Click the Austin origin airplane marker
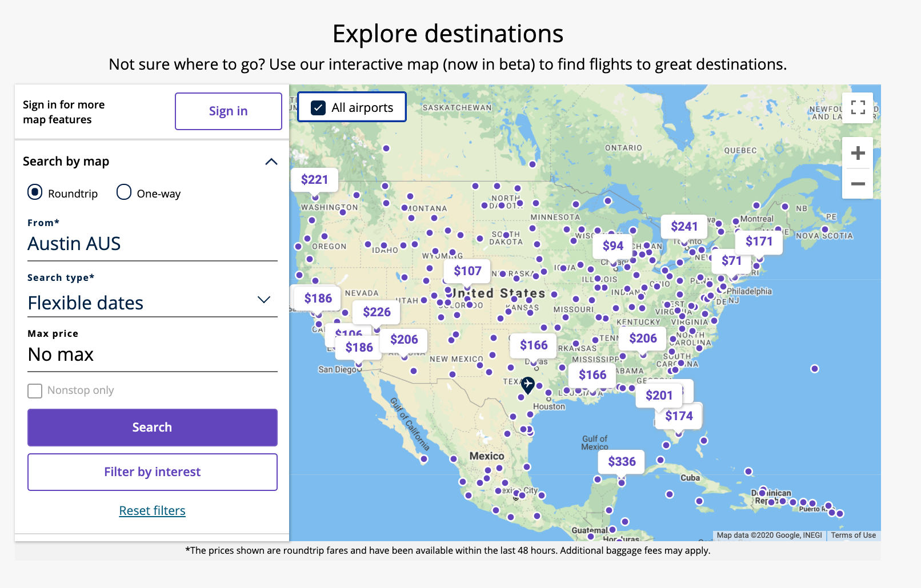 click(527, 385)
